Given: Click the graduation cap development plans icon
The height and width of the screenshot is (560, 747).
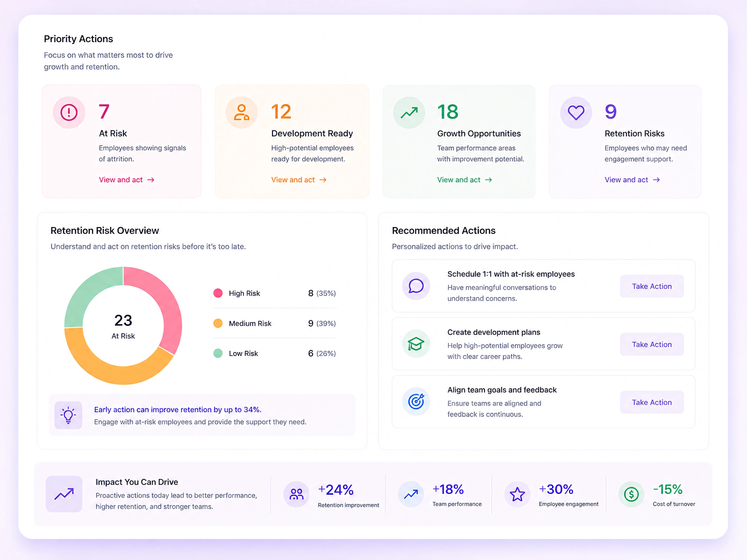Looking at the screenshot, I should pos(416,344).
